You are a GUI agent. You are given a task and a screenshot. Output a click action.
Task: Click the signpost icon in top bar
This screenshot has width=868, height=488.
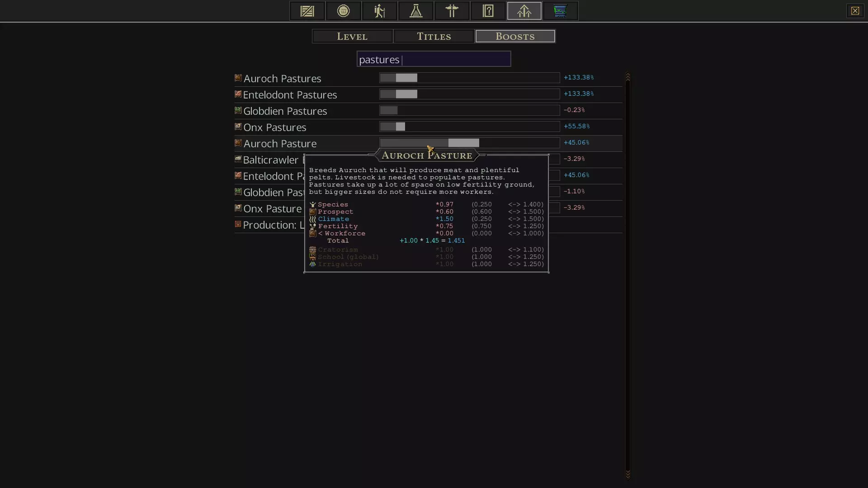[x=452, y=11]
